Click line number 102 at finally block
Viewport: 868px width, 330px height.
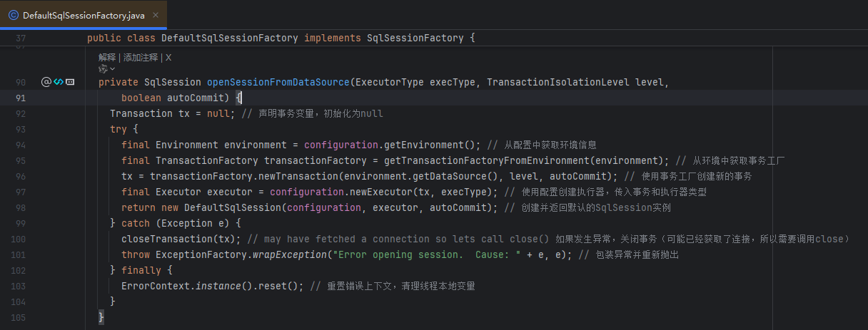pyautogui.click(x=20, y=270)
